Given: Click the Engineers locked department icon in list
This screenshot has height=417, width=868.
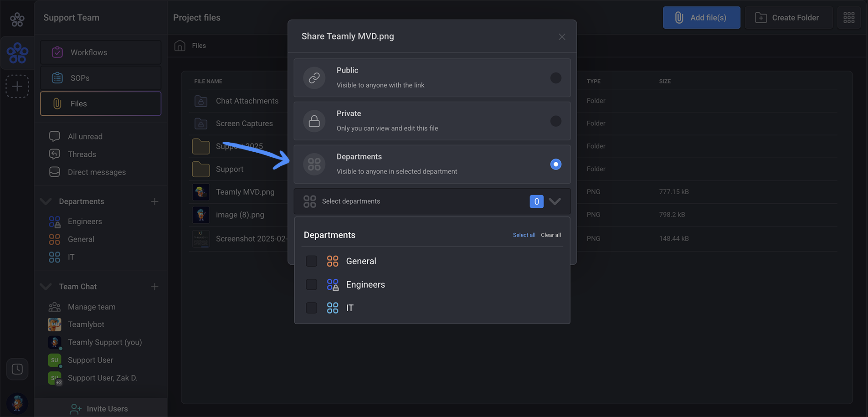Looking at the screenshot, I should pyautogui.click(x=333, y=284).
